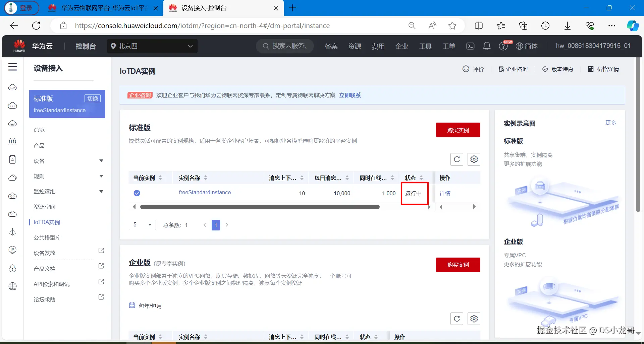Screen dimensions: 644x344
Task: Open browser collections
Action: [x=523, y=26]
